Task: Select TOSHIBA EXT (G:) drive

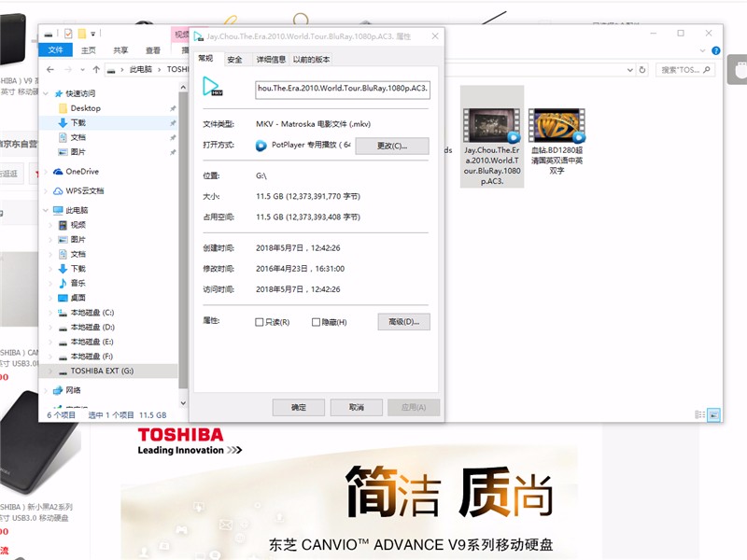Action: 102,371
